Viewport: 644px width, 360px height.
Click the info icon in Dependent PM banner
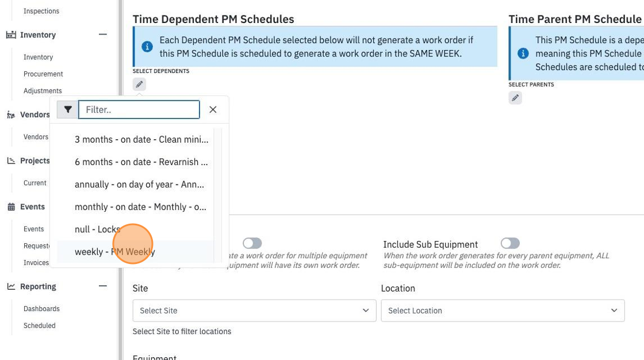(147, 47)
